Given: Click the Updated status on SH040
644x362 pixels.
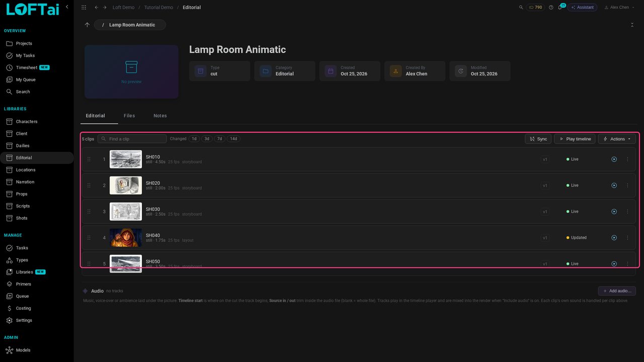Looking at the screenshot, I should 577,238.
